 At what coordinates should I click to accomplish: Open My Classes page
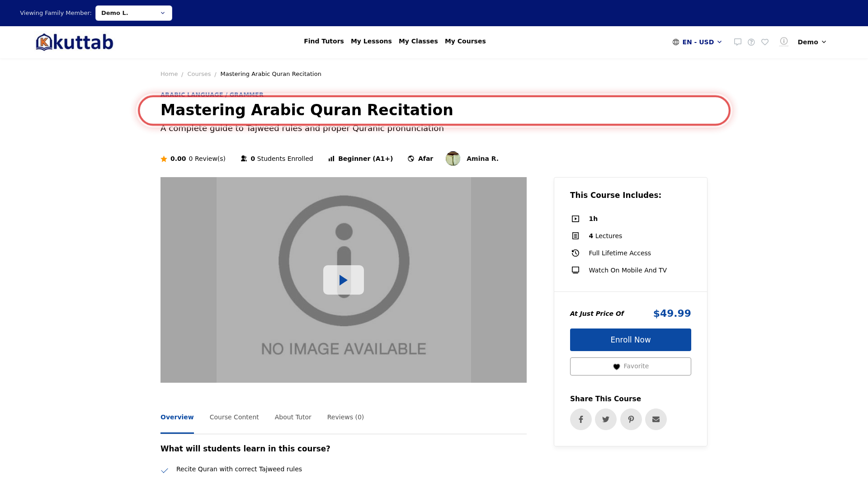pyautogui.click(x=418, y=41)
